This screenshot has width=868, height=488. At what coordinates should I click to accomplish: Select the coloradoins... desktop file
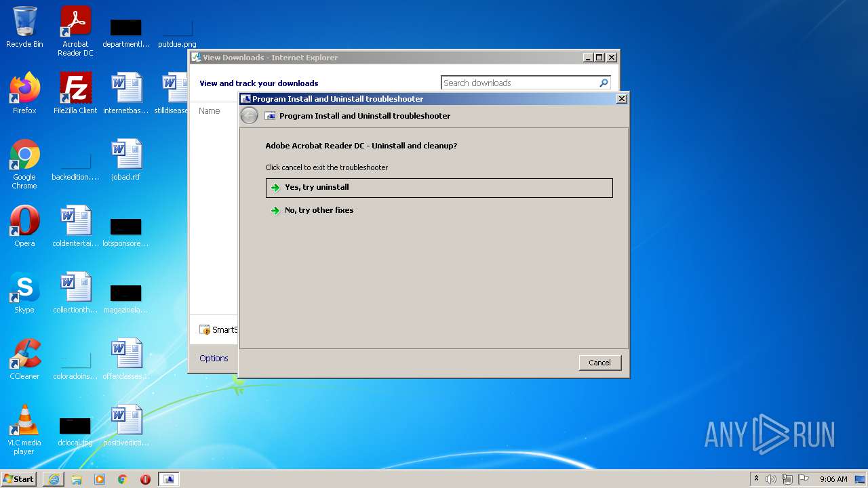click(x=75, y=365)
